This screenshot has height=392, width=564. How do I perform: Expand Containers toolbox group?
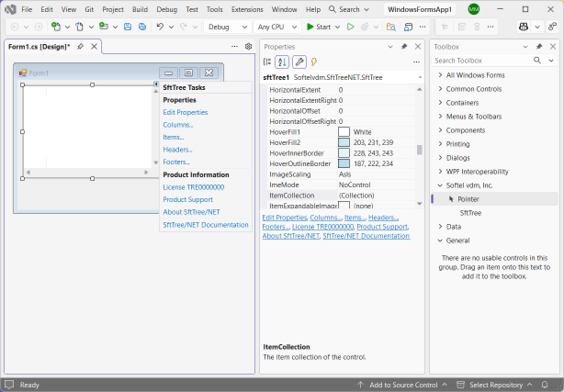click(440, 103)
